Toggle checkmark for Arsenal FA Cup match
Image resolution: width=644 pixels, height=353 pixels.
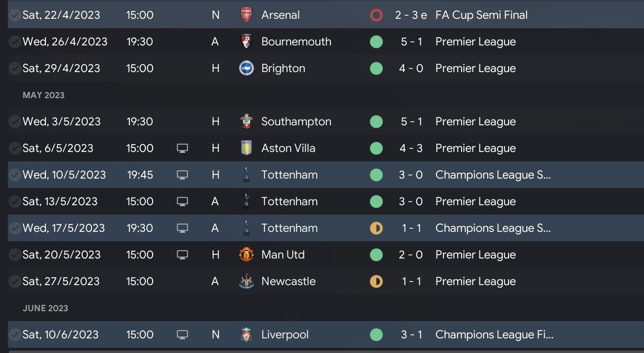(x=15, y=15)
